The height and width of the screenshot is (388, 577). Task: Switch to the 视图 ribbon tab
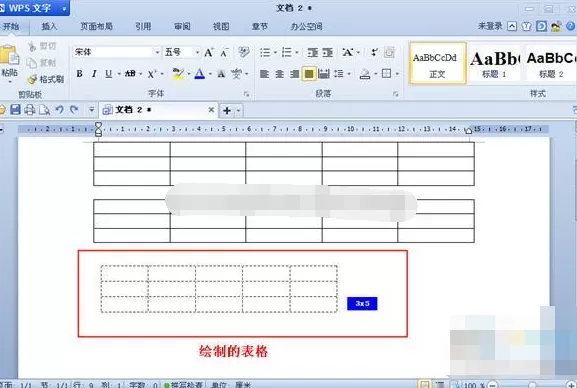pyautogui.click(x=221, y=27)
